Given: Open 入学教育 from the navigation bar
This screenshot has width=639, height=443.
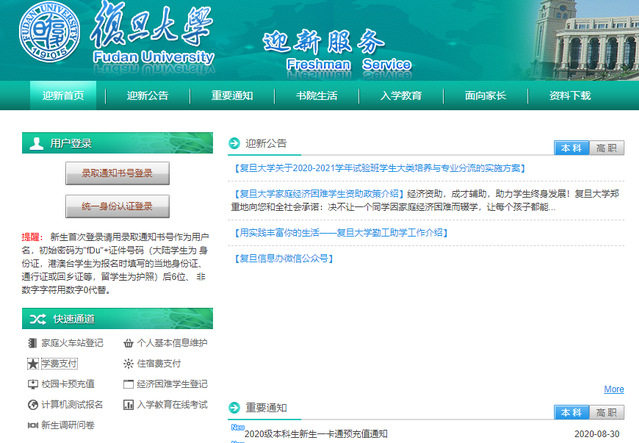Looking at the screenshot, I should point(401,95).
